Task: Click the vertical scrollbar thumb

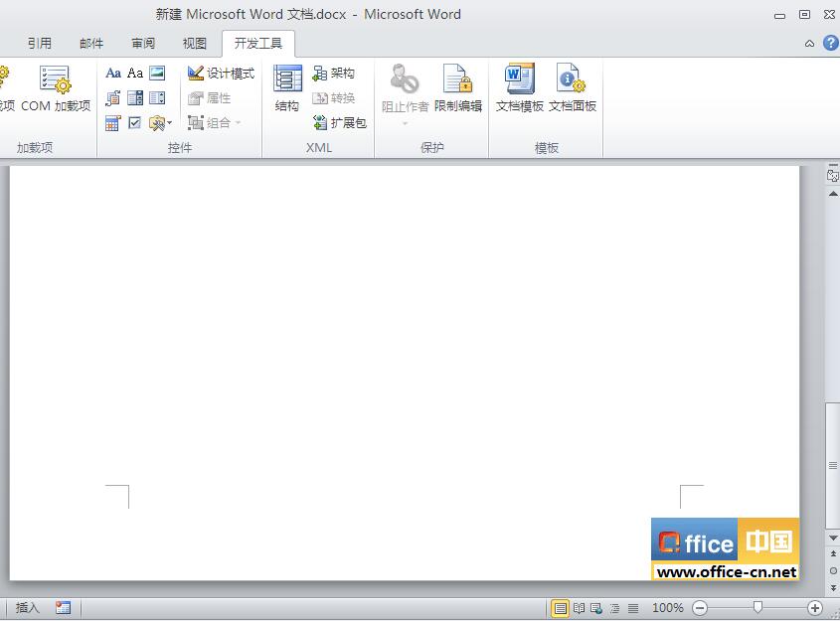Action: click(833, 465)
